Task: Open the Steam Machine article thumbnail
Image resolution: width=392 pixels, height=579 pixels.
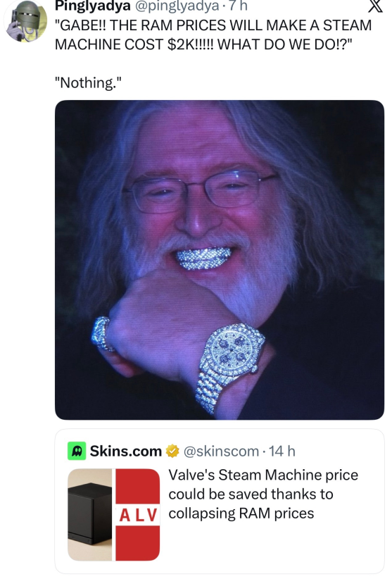Action: tap(113, 515)
